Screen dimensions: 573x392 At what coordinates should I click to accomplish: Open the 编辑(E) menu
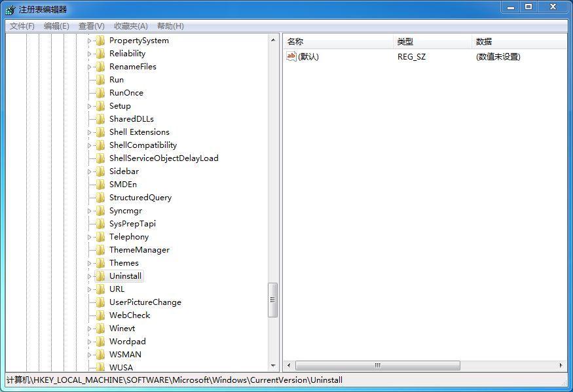pos(56,26)
